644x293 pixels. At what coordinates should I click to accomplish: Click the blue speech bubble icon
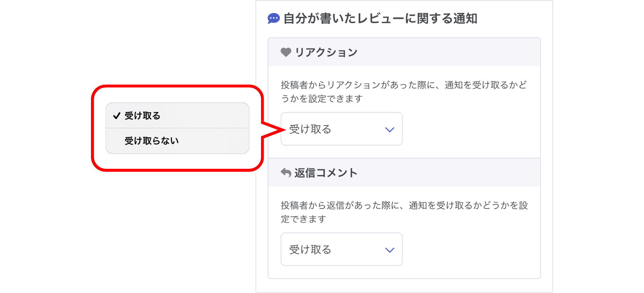coord(273,18)
